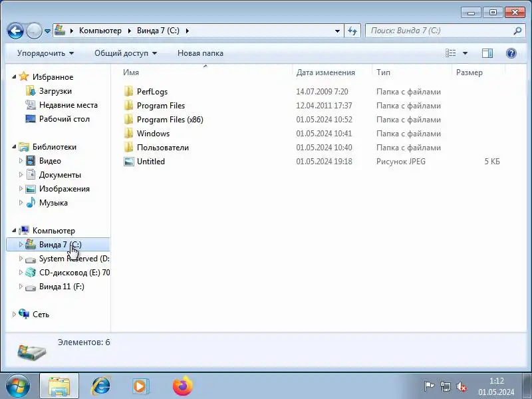Select Компьютер in the address breadcrumb
Screen dimensions: 532x399
pyautogui.click(x=100, y=31)
